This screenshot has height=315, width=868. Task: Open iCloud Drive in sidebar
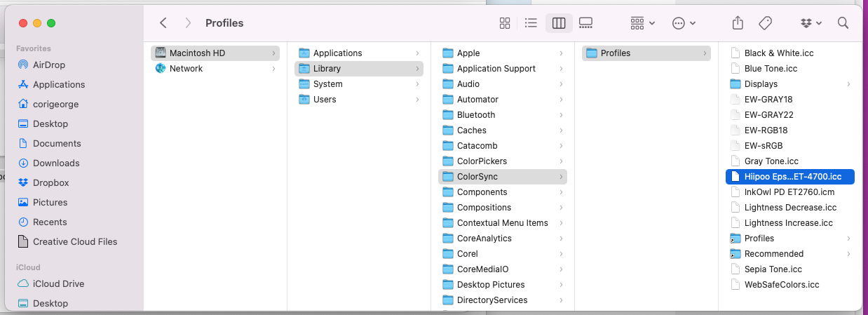pos(58,283)
